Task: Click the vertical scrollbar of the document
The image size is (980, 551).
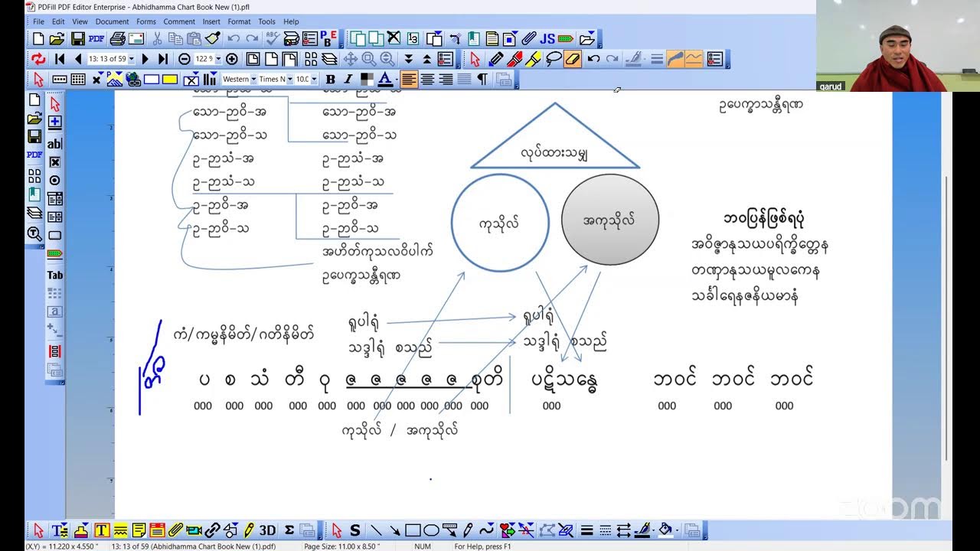Action: 947,318
